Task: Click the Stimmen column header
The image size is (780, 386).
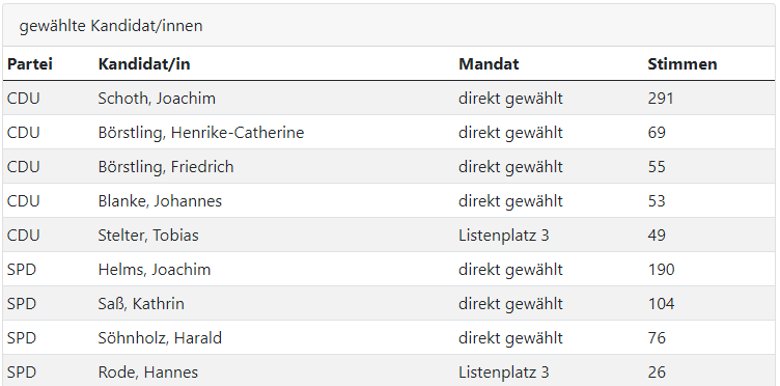Action: click(682, 64)
